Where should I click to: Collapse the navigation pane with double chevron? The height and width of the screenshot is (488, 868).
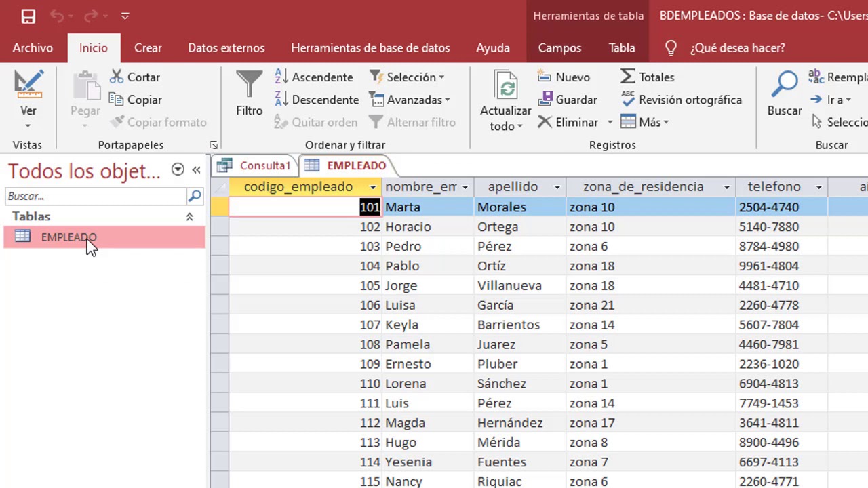coord(196,170)
